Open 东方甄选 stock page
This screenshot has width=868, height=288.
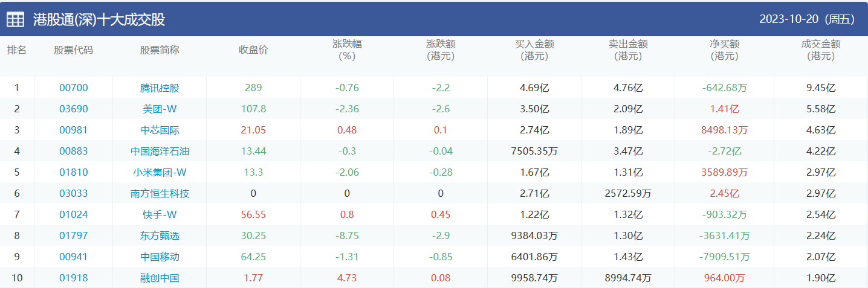(x=160, y=235)
